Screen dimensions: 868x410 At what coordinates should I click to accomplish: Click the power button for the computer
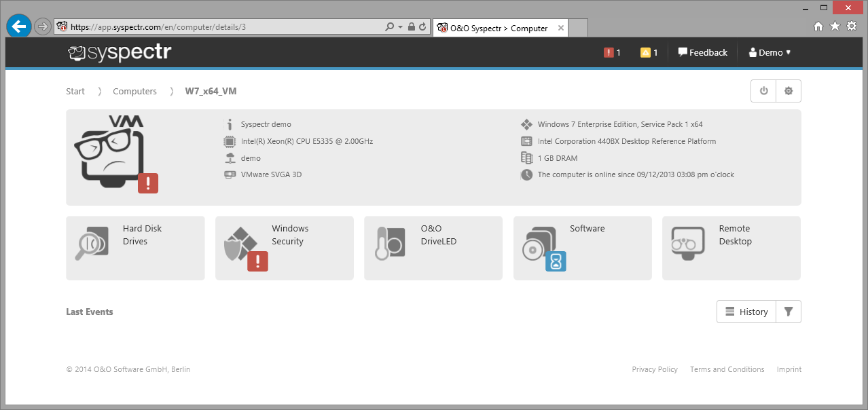click(x=763, y=91)
